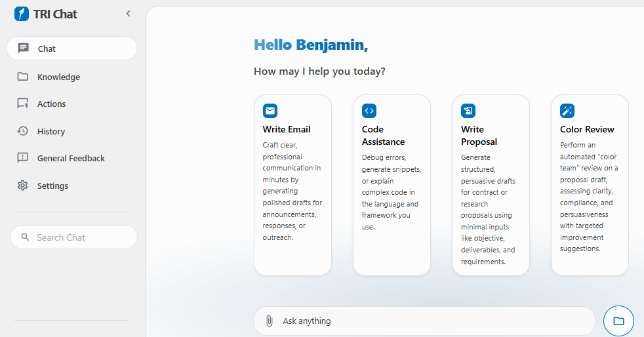This screenshot has width=644, height=337.
Task: Click the paperclip attachment icon
Action: pyautogui.click(x=269, y=321)
